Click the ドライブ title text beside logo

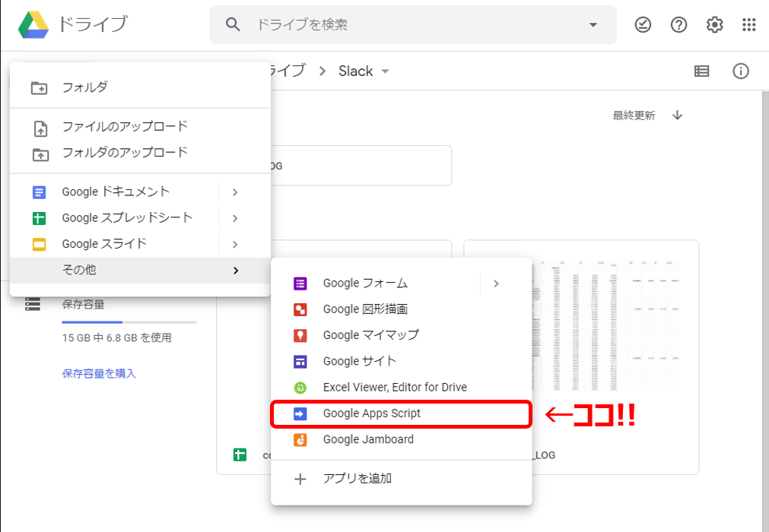(x=93, y=24)
